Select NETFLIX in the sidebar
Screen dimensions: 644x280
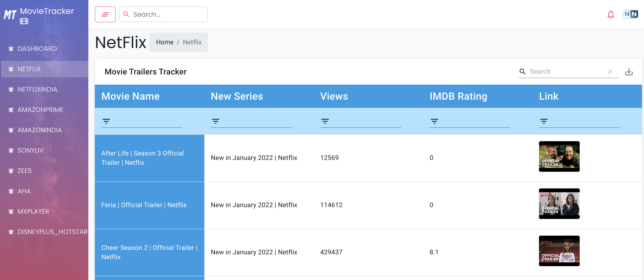(x=45, y=69)
